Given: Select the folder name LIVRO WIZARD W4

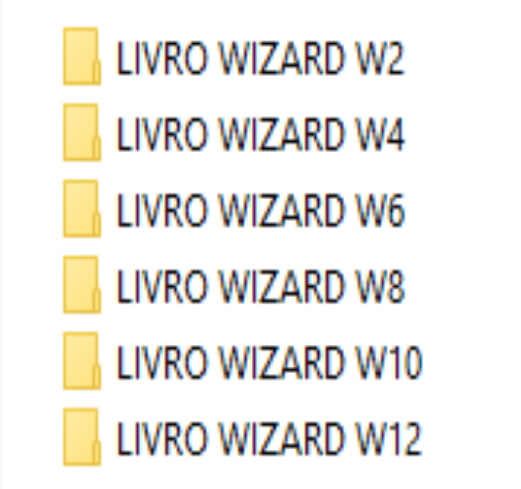Looking at the screenshot, I should [260, 134].
